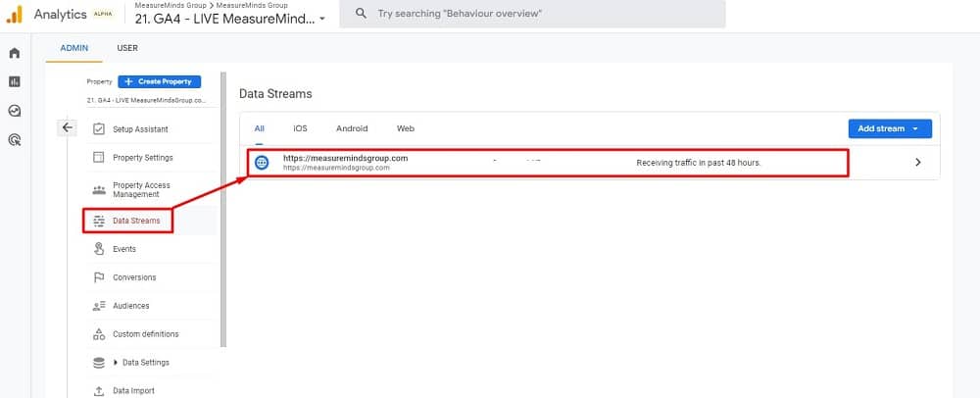Image resolution: width=980 pixels, height=398 pixels.
Task: Open the Advertising icon in left rail
Action: (14, 140)
